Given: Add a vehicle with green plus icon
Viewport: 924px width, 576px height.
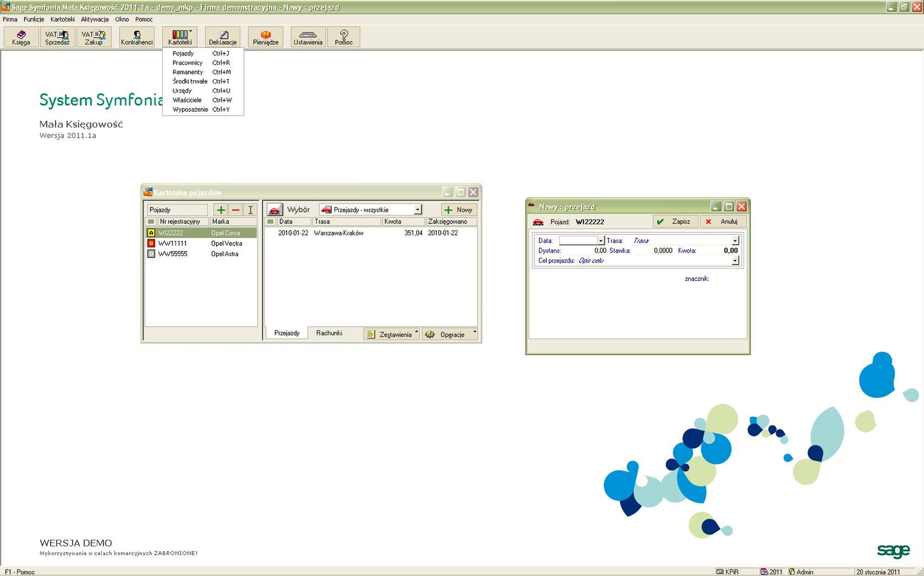Looking at the screenshot, I should pos(221,210).
